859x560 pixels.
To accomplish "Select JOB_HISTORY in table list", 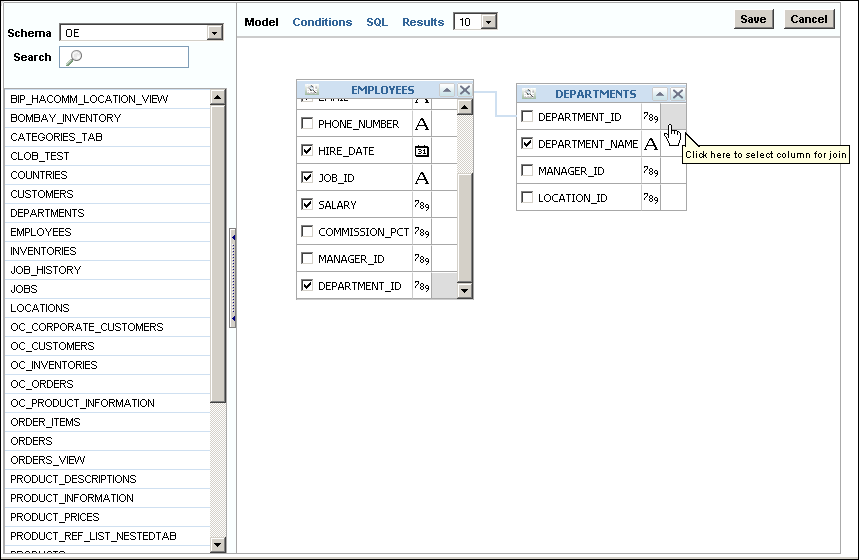I will [x=107, y=270].
